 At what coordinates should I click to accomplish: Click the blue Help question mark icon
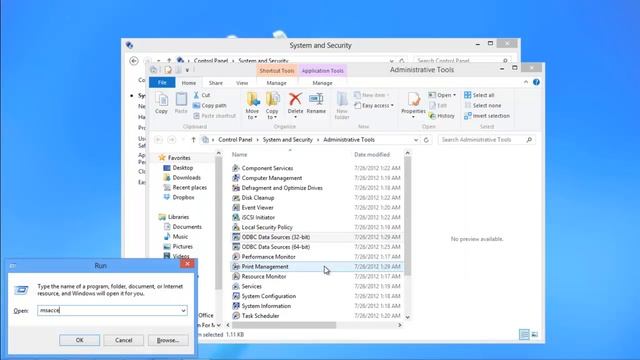pos(536,82)
